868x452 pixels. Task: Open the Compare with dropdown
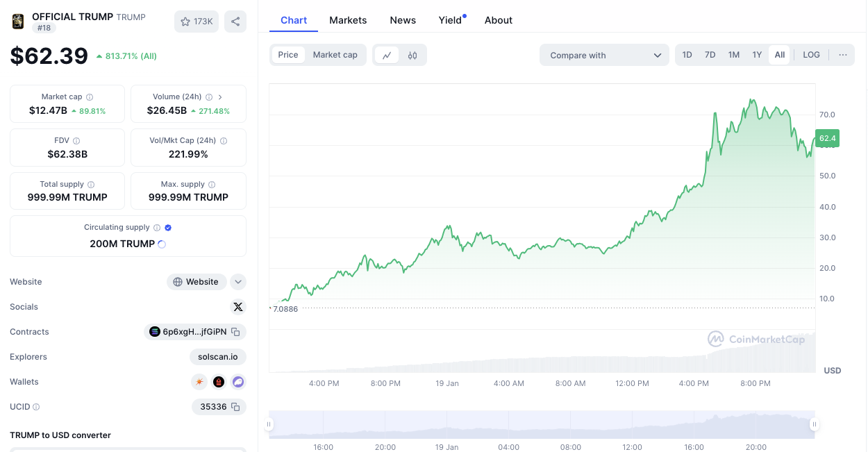tap(604, 56)
